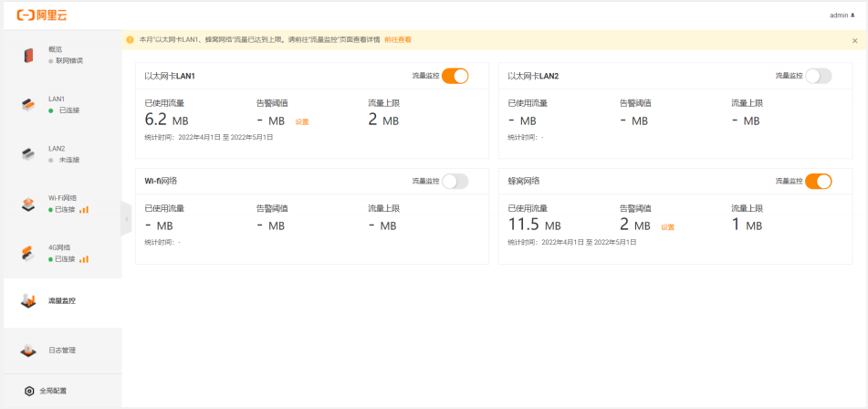Open the admin user dropdown
Screen dimensions: 868x409
[x=842, y=16]
